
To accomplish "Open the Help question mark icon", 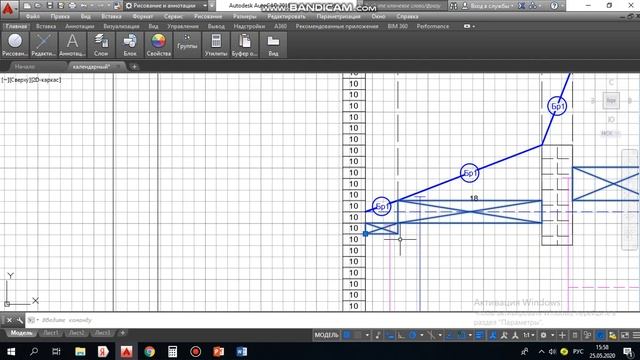I will [x=554, y=6].
